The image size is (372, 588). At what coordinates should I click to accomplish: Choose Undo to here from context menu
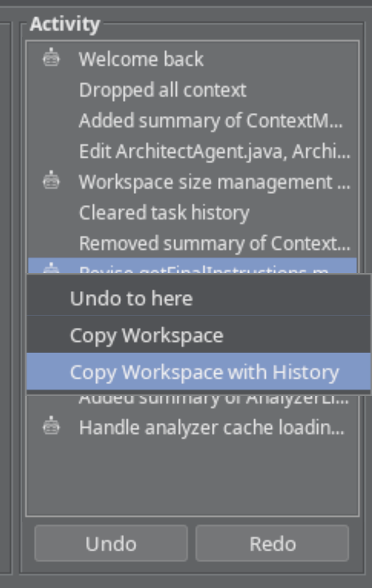pyautogui.click(x=131, y=299)
